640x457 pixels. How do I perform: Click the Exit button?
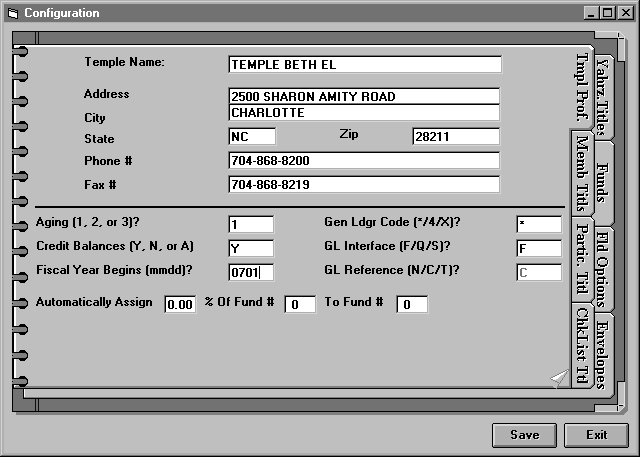pos(596,435)
